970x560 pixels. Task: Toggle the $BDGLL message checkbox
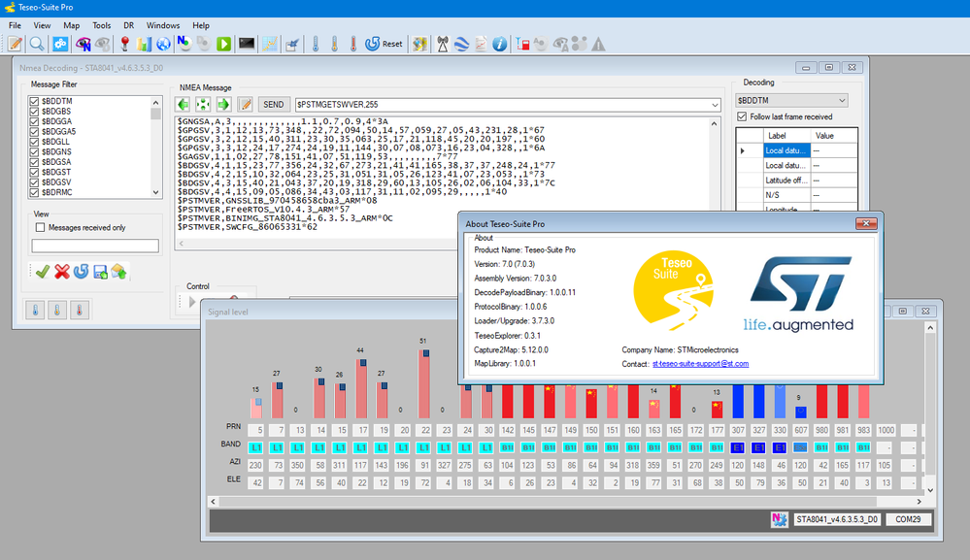tap(35, 142)
